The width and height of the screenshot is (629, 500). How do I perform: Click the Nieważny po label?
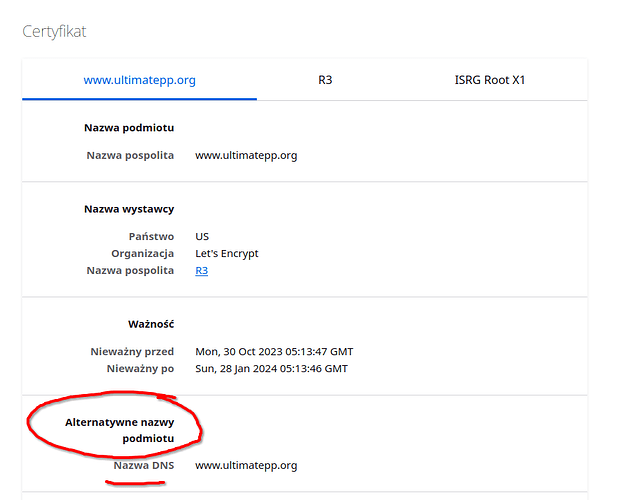coord(140,368)
